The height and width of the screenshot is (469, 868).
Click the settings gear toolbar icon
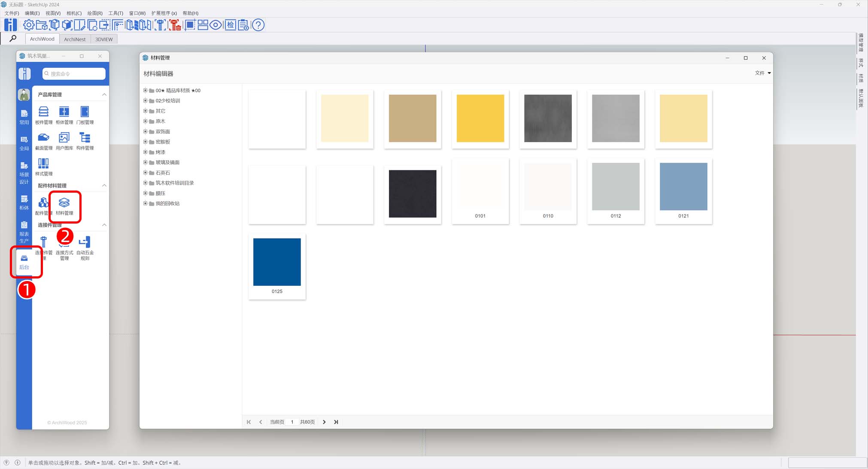tap(29, 25)
